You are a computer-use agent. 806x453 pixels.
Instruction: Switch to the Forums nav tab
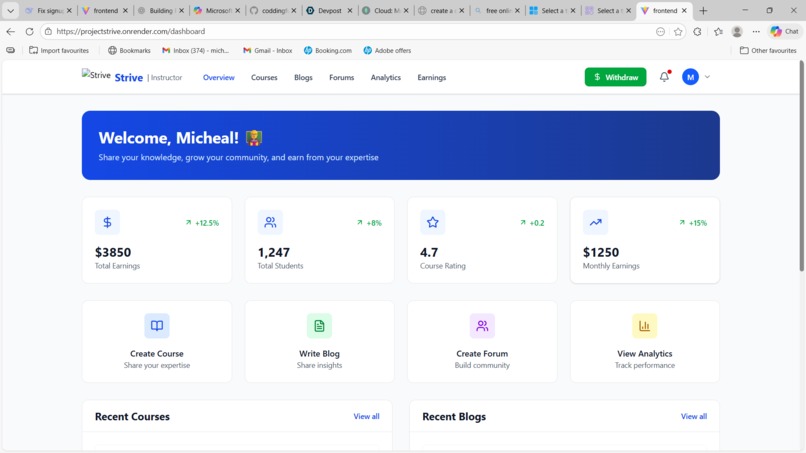(x=341, y=78)
